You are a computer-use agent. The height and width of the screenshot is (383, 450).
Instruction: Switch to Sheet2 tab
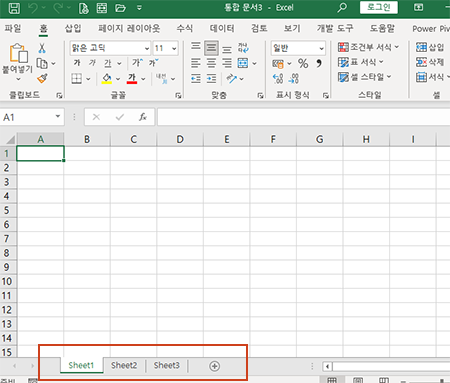124,365
